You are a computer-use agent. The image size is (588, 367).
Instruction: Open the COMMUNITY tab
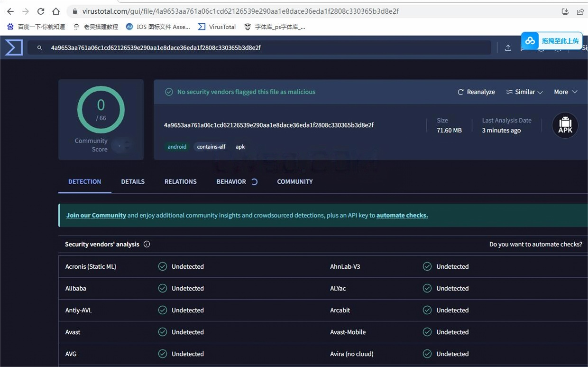pyautogui.click(x=295, y=181)
